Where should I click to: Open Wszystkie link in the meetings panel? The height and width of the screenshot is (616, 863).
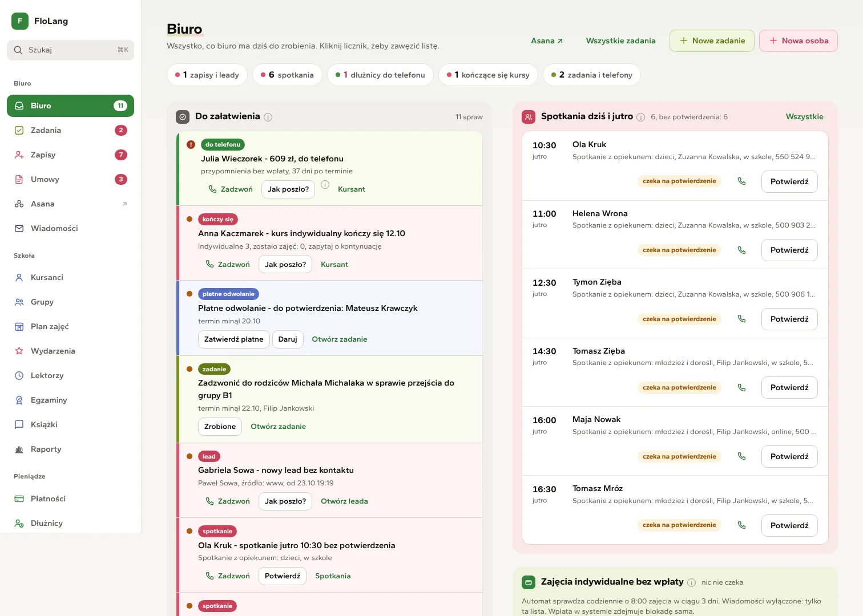point(804,116)
